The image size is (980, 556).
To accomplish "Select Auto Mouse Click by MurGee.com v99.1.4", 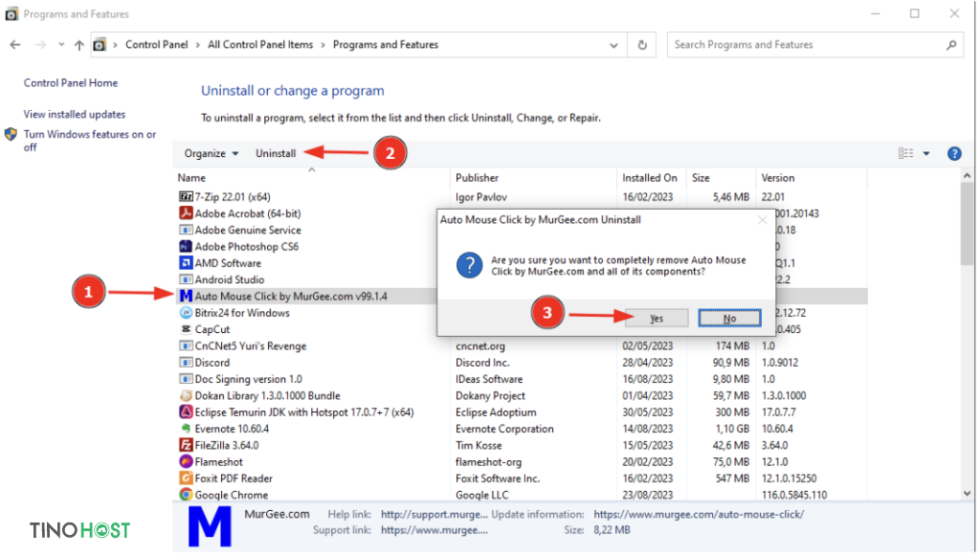I will tap(291, 296).
